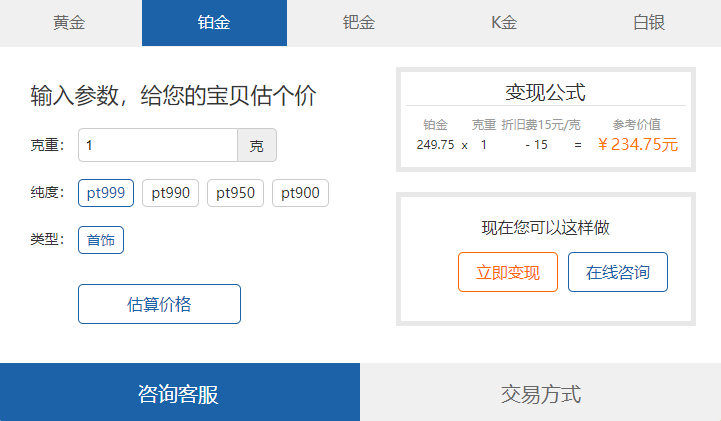Open the 钯金 tab
Screen dimensions: 721x421
coord(359,23)
